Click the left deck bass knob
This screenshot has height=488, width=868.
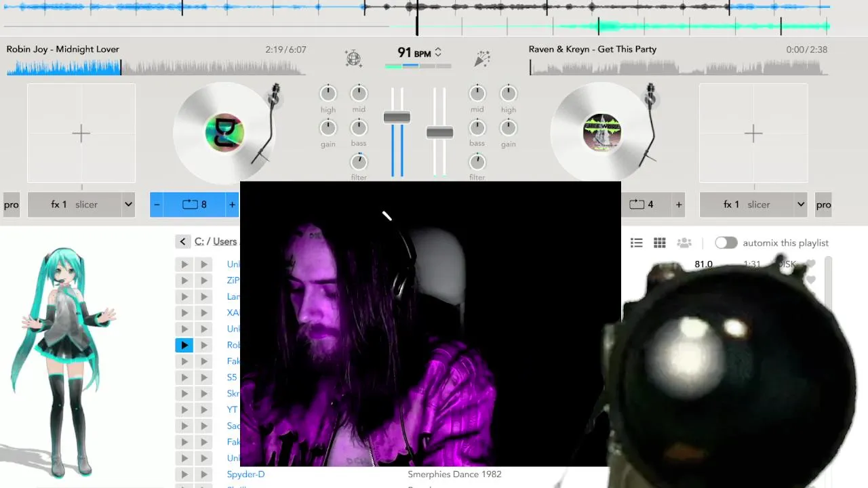coord(359,127)
